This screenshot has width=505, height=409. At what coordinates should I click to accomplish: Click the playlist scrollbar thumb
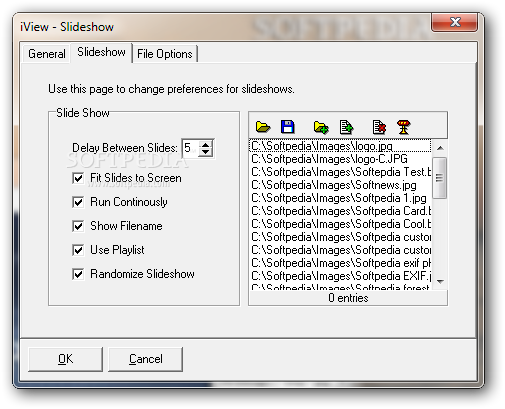440,178
